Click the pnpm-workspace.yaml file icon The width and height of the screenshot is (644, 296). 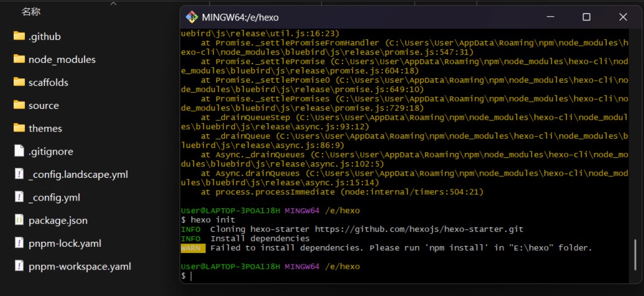click(x=19, y=266)
